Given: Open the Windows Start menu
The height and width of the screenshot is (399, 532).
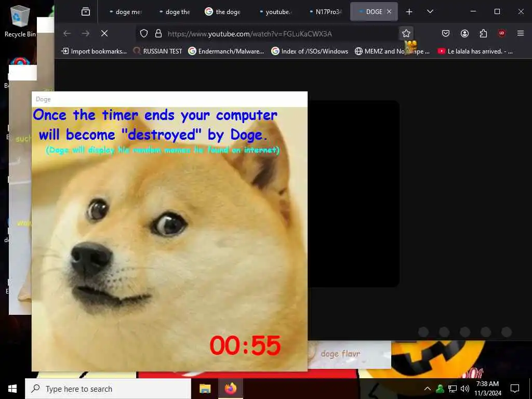Looking at the screenshot, I should (12, 389).
